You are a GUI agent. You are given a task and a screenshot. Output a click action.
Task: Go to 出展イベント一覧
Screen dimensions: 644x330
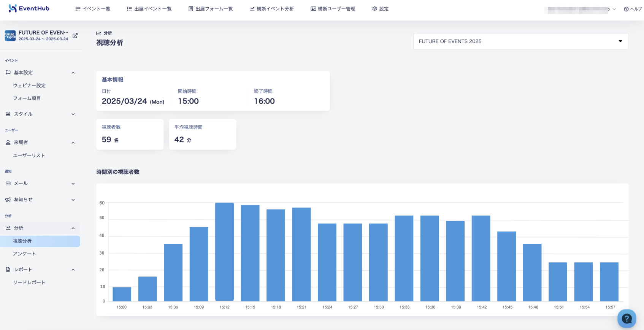[x=149, y=9]
